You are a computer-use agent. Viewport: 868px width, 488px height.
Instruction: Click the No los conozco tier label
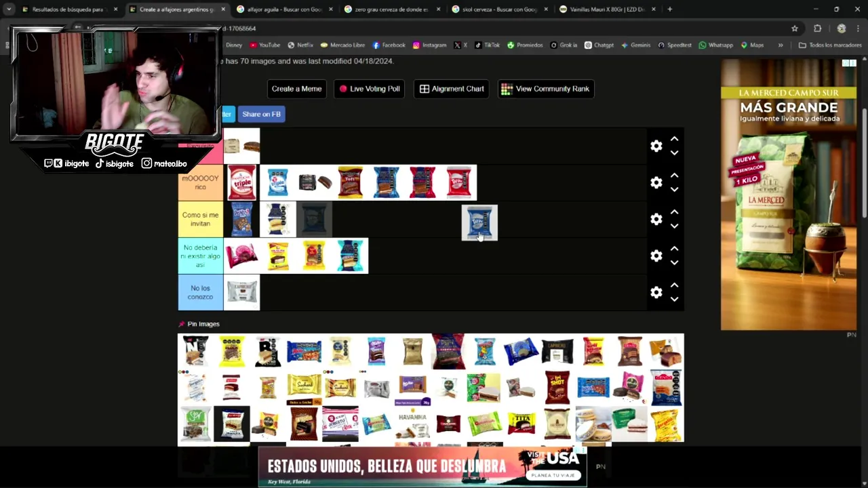[x=201, y=293]
